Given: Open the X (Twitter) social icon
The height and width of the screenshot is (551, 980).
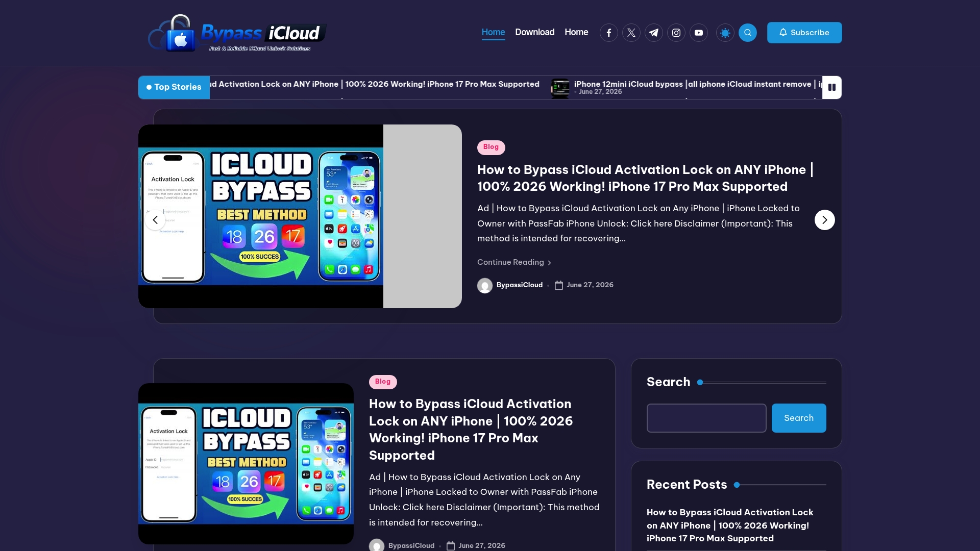Looking at the screenshot, I should (x=631, y=33).
